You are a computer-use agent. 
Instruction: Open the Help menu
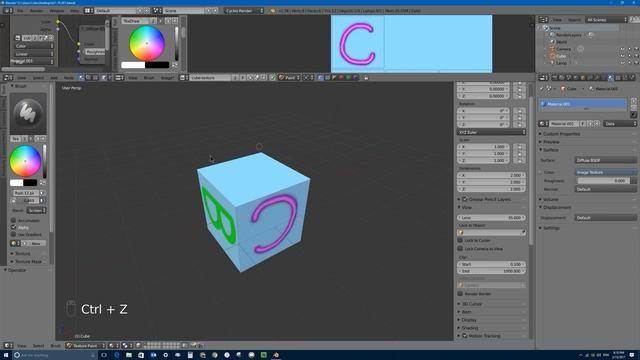[75, 11]
